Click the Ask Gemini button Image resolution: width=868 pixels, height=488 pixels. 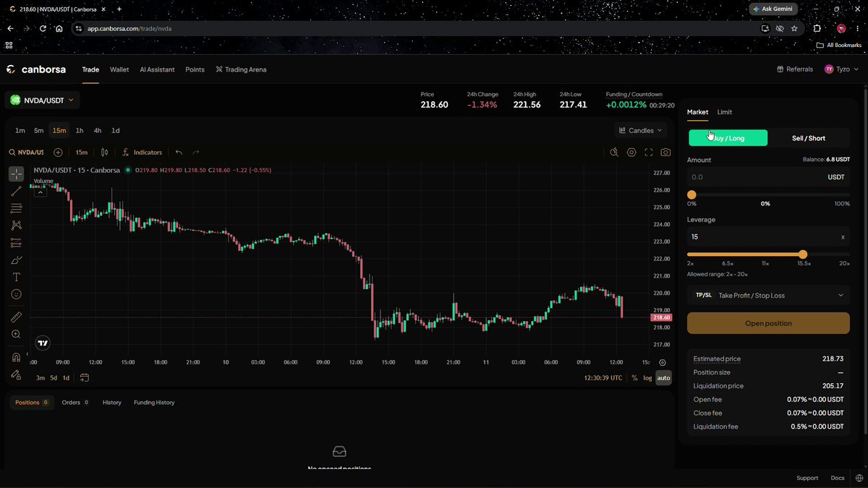tap(773, 9)
